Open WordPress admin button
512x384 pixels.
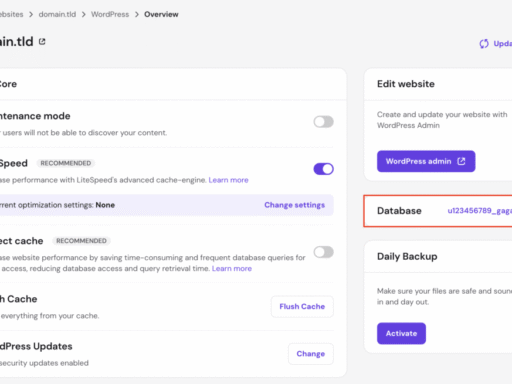point(426,161)
